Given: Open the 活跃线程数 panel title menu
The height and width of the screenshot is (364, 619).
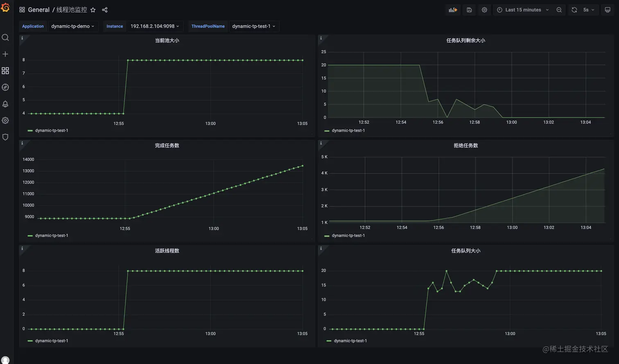Looking at the screenshot, I should point(167,251).
